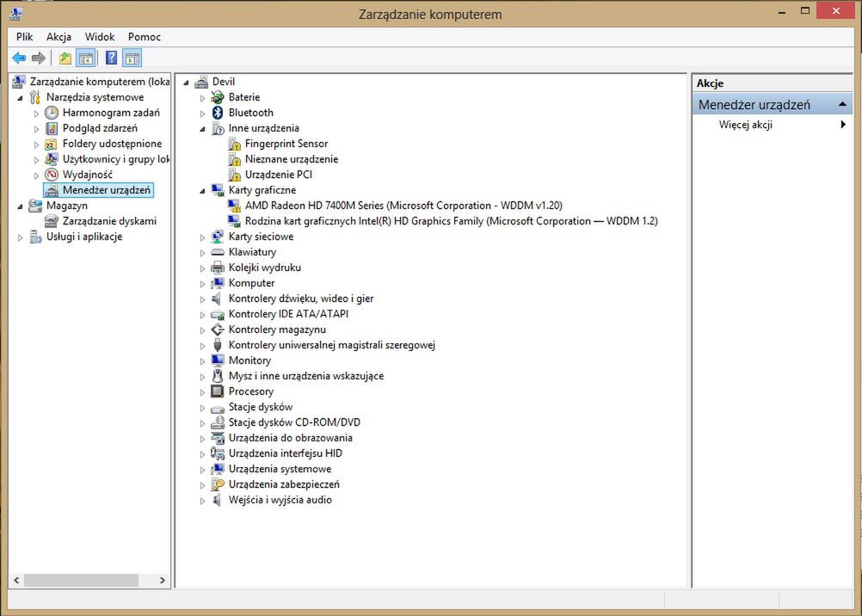Click left pane scroll left arrow
This screenshot has width=862, height=616.
click(x=16, y=580)
